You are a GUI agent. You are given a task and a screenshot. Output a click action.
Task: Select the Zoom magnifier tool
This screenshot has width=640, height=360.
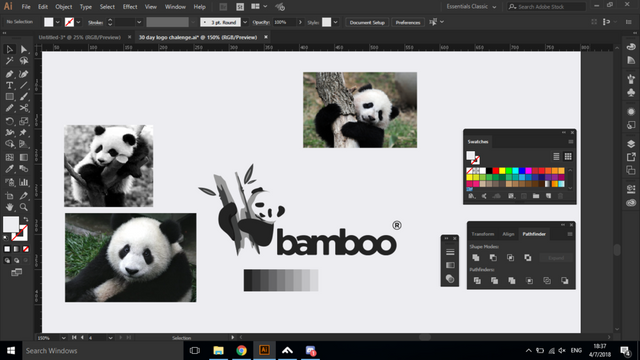24,207
